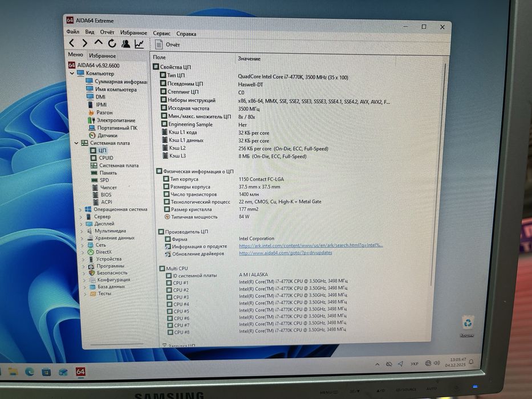The width and height of the screenshot is (532, 399).
Task: Open the Справка menu
Action: click(x=186, y=34)
